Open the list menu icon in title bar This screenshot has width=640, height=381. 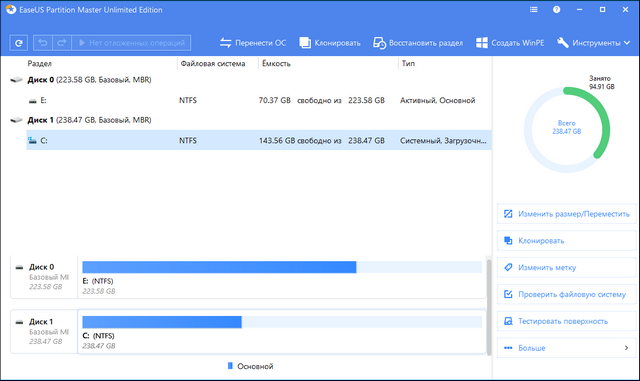[x=533, y=9]
